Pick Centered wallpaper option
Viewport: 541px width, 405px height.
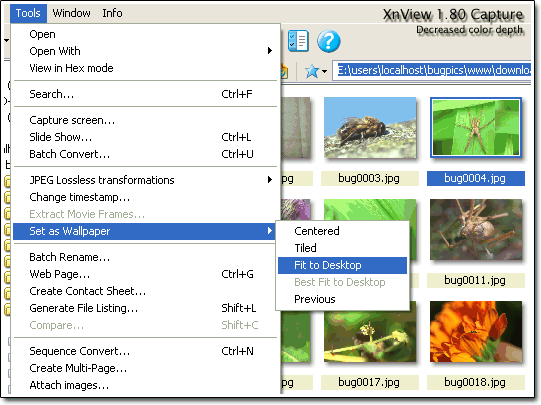coord(342,231)
